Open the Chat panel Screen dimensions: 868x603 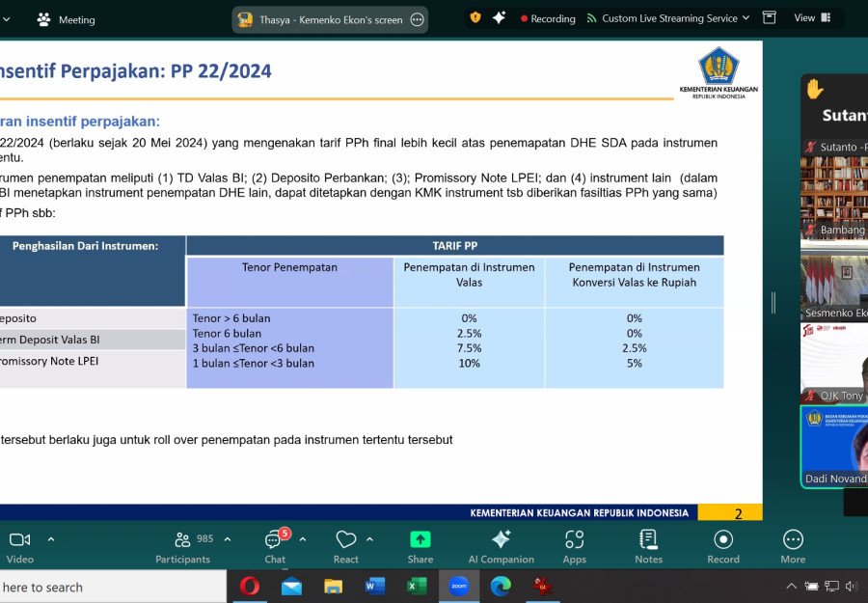coord(275,546)
